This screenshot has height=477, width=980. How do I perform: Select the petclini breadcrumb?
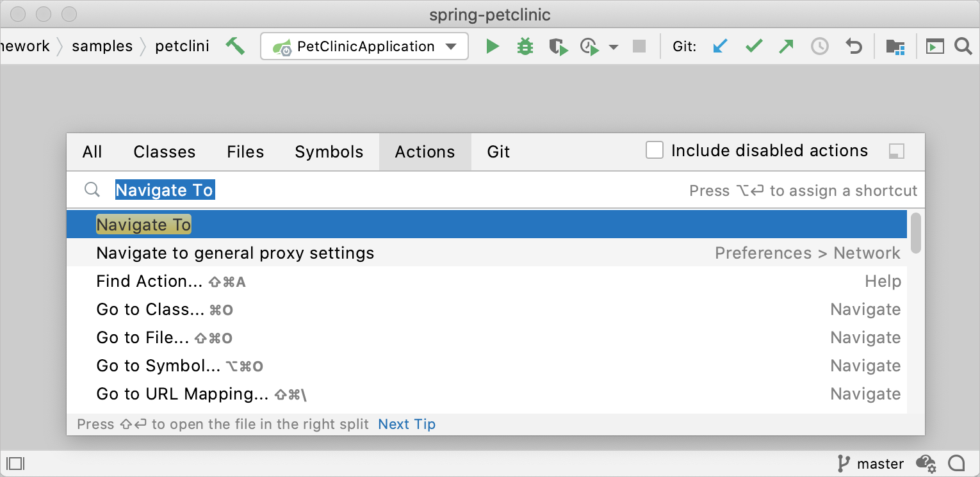point(182,46)
